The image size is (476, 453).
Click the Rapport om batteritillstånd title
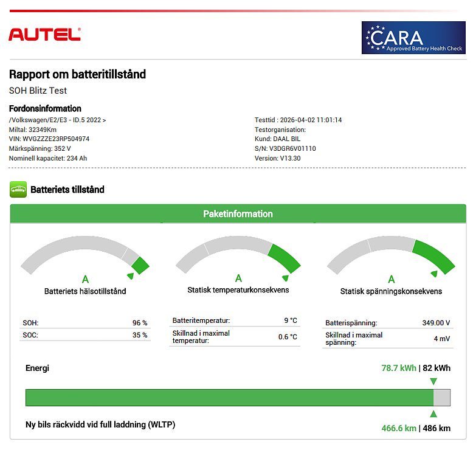(77, 75)
